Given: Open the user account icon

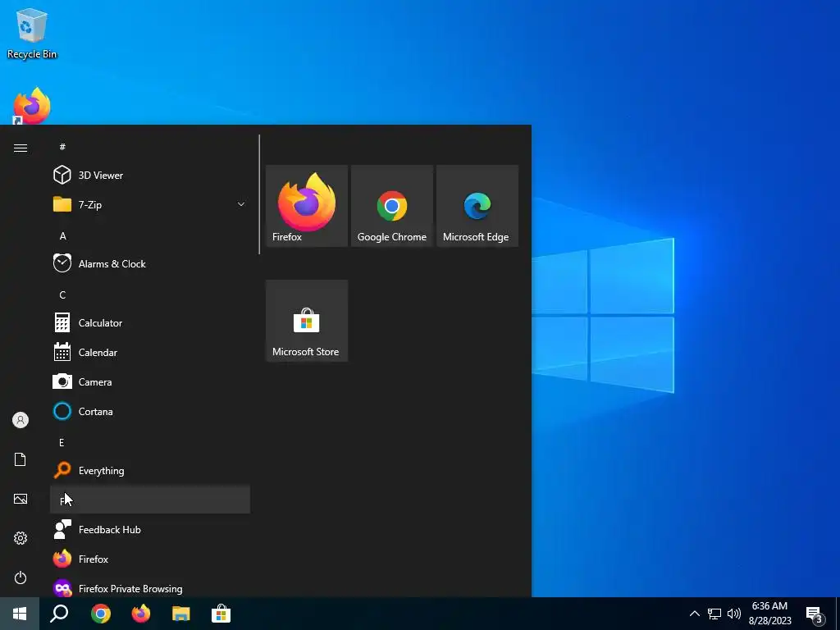Looking at the screenshot, I should click(x=21, y=420).
